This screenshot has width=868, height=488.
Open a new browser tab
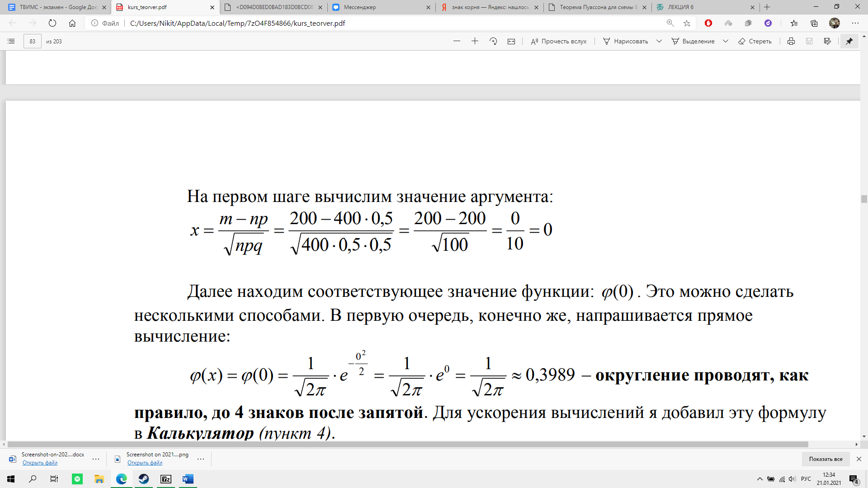tap(767, 7)
